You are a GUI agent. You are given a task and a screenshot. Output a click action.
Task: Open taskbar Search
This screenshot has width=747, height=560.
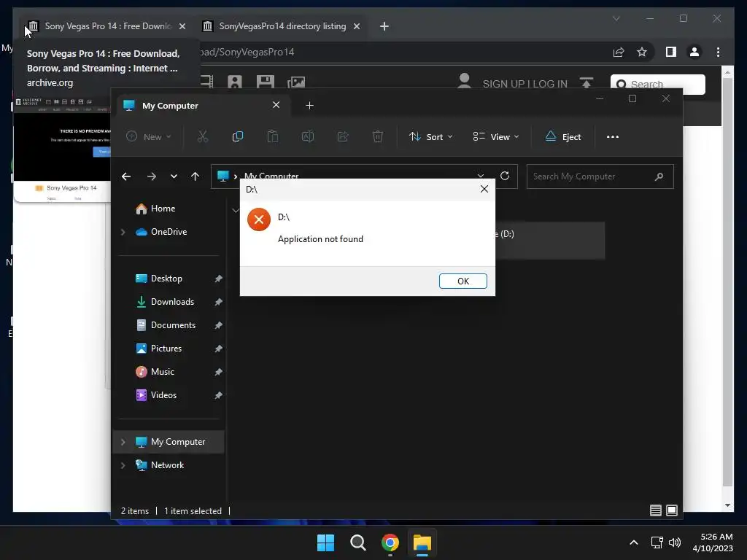coord(357,542)
